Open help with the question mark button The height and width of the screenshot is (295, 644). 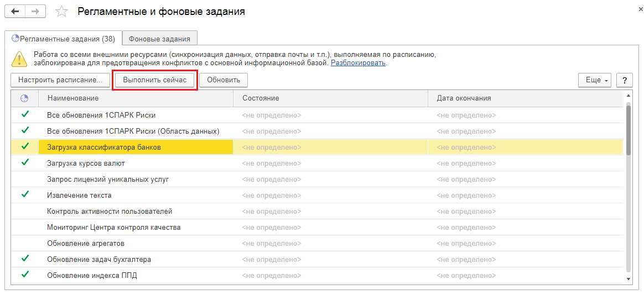pos(624,80)
